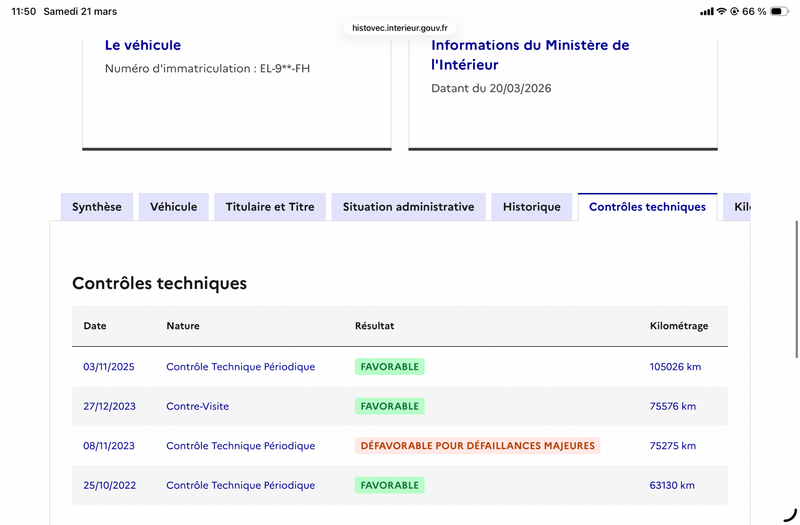Click the page's vertical scrollbar
Viewport: 800px width, 525px height.
click(797, 289)
